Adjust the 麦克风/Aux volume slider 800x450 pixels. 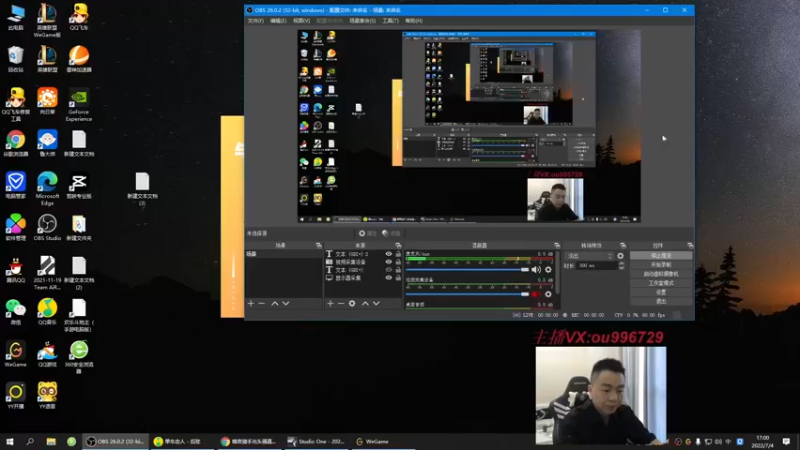pos(467,269)
